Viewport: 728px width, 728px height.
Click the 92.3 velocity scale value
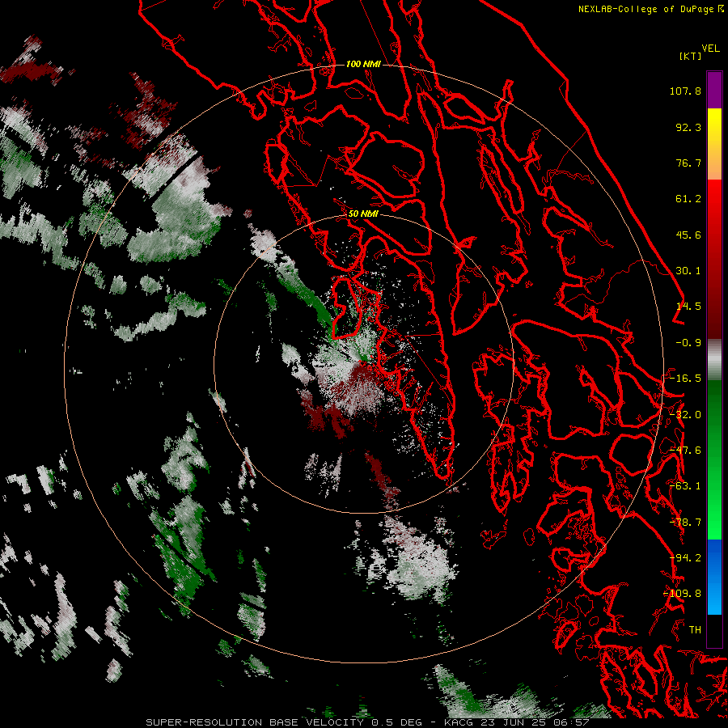pyautogui.click(x=688, y=127)
